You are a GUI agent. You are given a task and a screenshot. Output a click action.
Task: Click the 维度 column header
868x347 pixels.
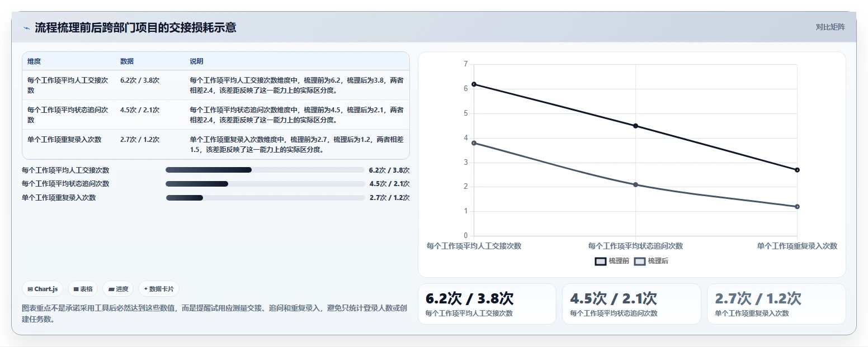click(x=34, y=61)
